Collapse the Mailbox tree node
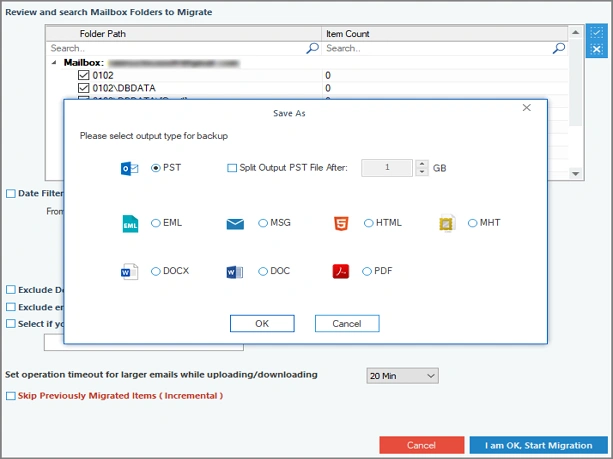 [54, 62]
